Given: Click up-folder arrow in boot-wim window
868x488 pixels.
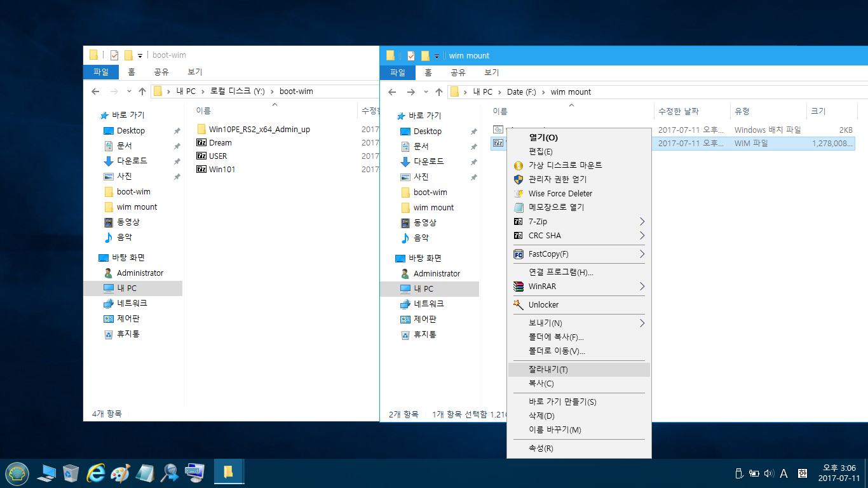Looking at the screenshot, I should [142, 91].
